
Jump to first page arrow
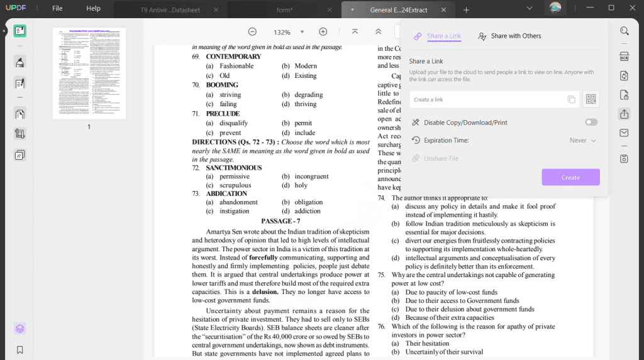click(x=355, y=31)
